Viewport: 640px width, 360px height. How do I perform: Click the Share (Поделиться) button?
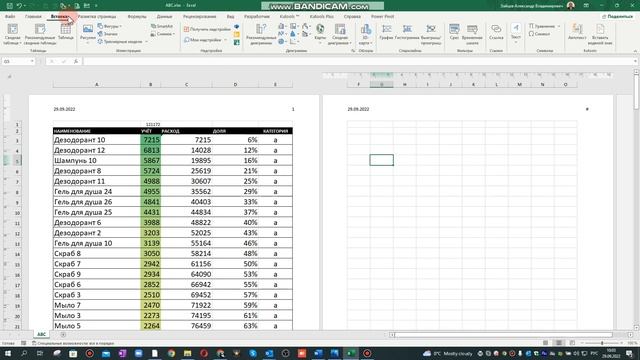point(617,16)
